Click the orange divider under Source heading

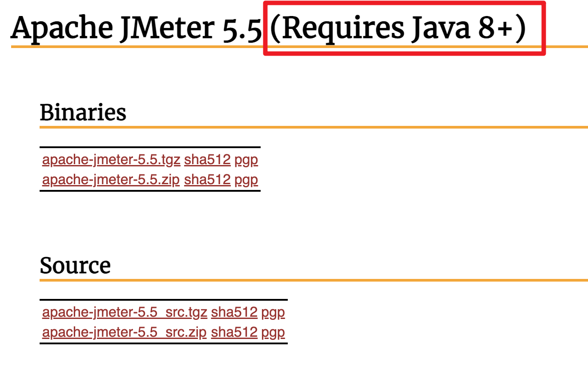(x=314, y=280)
